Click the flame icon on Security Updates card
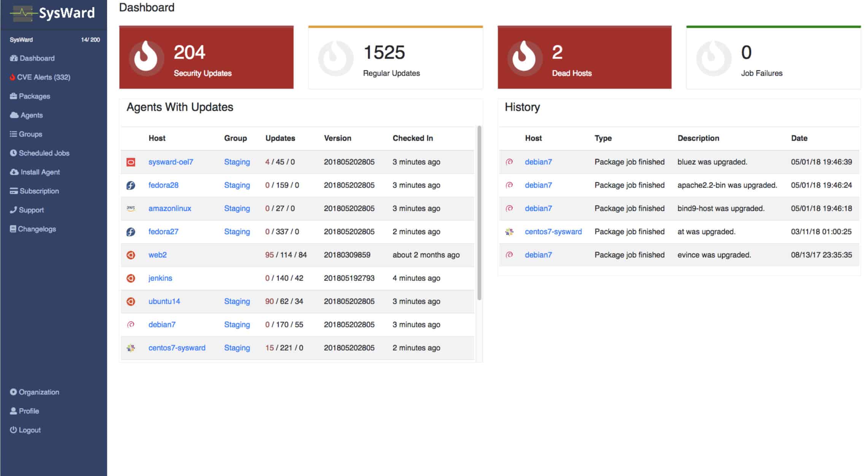Viewport: 868px width, 476px height. (146, 57)
